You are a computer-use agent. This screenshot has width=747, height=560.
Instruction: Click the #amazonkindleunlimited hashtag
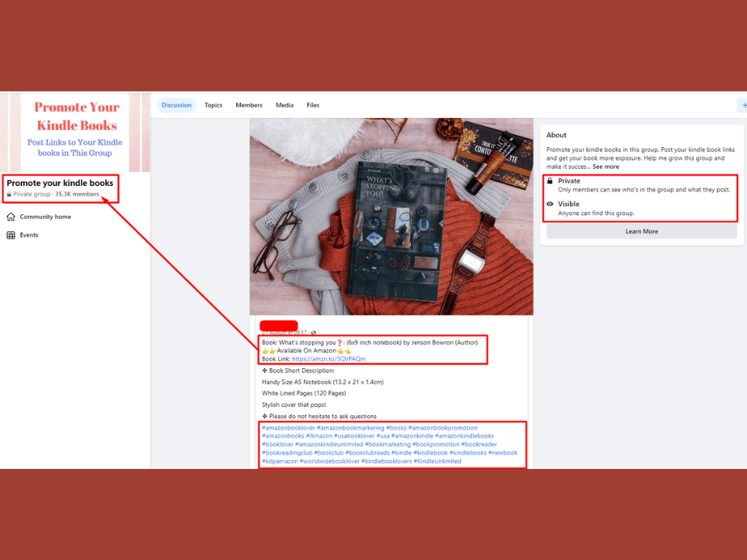tap(329, 445)
